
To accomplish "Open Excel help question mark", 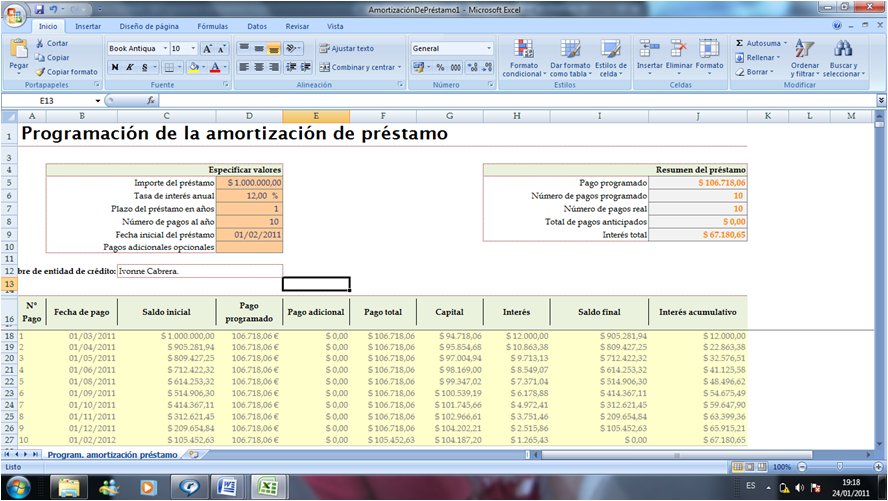I will pos(837,25).
